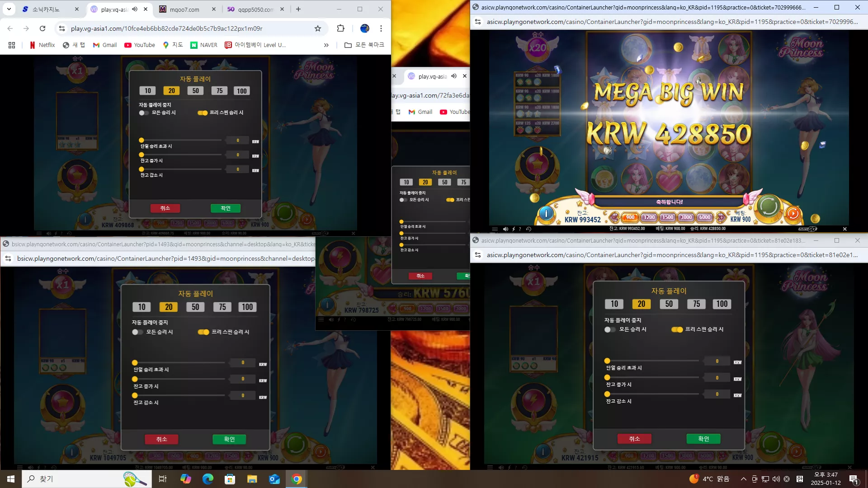Select 50 spins in the top-left autoplay dialog

click(196, 91)
